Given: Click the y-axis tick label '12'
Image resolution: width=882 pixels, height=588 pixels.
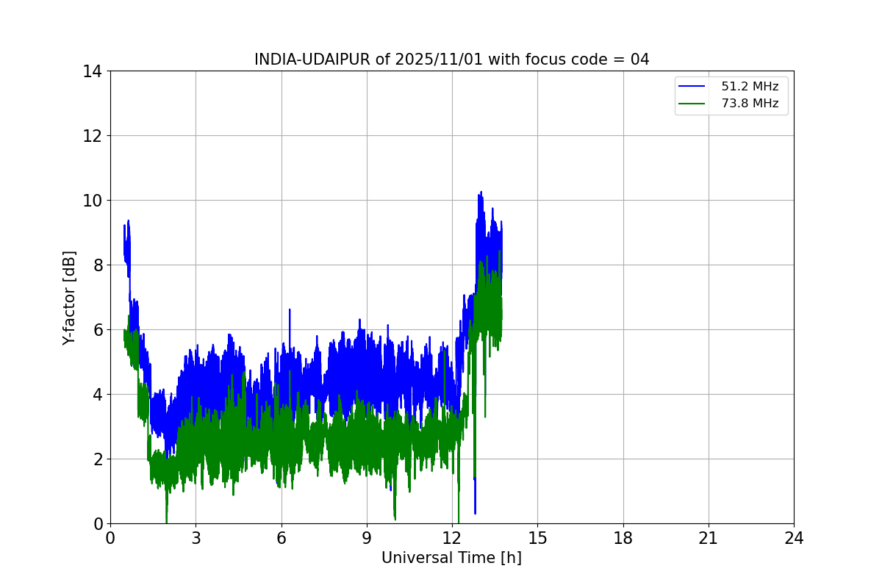Looking at the screenshot, I should click(x=93, y=136).
